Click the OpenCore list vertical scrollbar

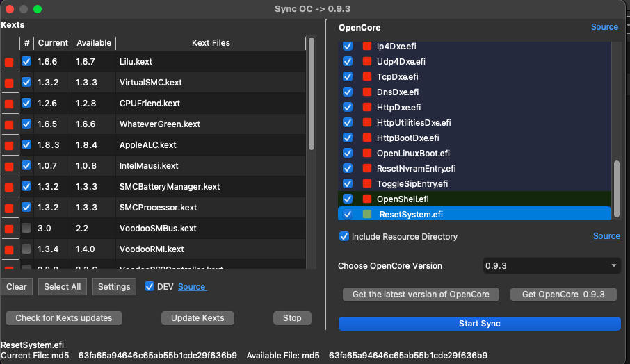[616, 189]
